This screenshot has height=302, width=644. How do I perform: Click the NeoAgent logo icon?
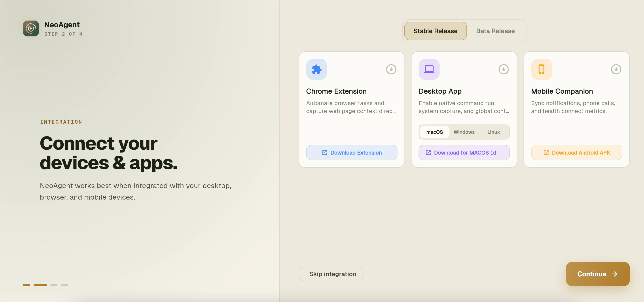31,28
